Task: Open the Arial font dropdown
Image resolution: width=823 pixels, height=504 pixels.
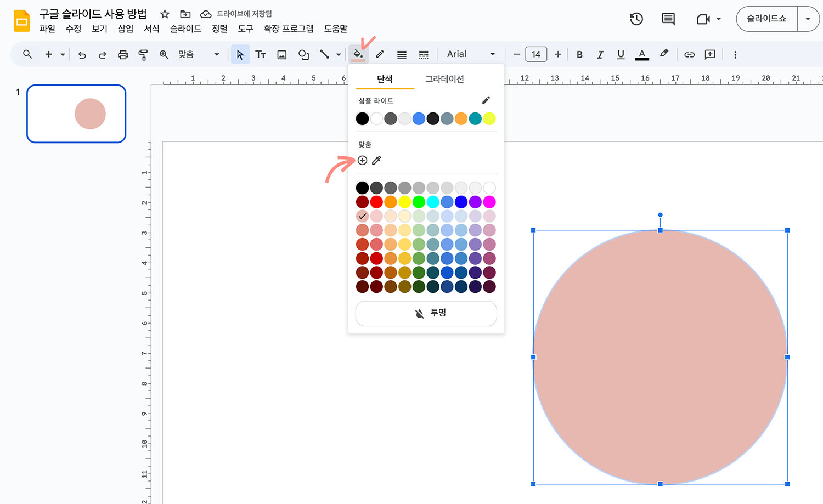Action: pyautogui.click(x=471, y=54)
